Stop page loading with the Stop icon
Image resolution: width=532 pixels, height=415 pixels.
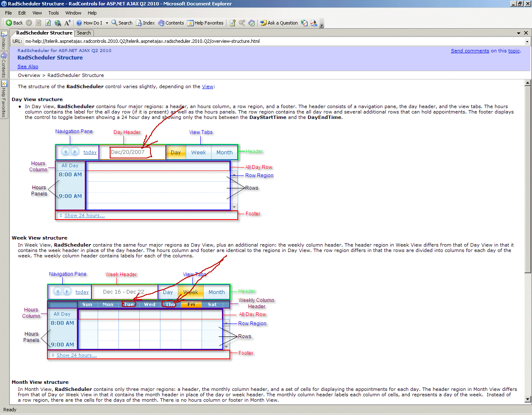pyautogui.click(x=38, y=23)
